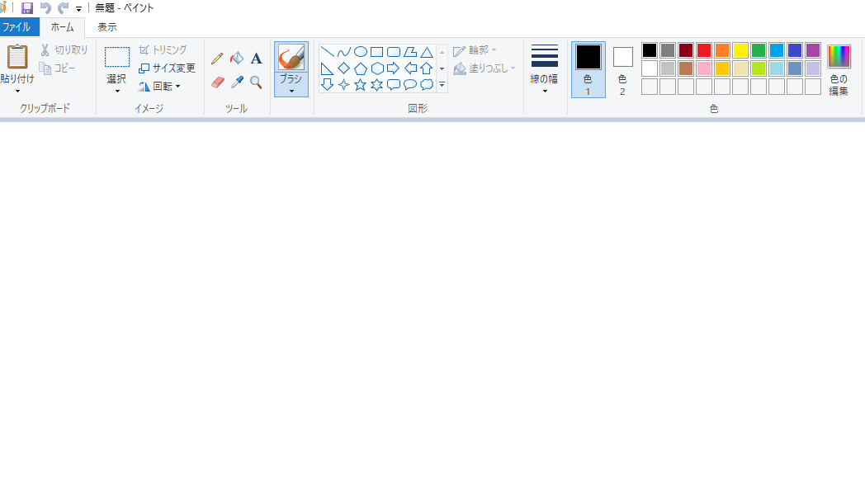Open the 回転 rotate dropdown
Image resolution: width=865 pixels, height=504 pixels.
(x=159, y=86)
